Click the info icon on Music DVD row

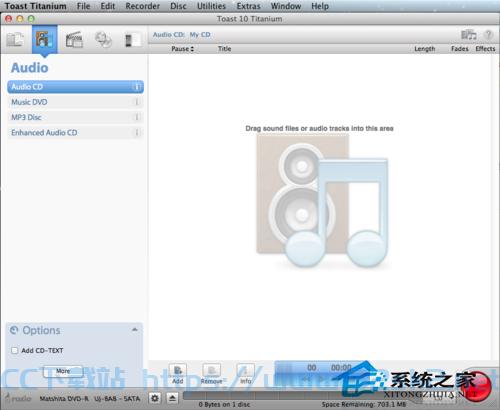pyautogui.click(x=136, y=102)
